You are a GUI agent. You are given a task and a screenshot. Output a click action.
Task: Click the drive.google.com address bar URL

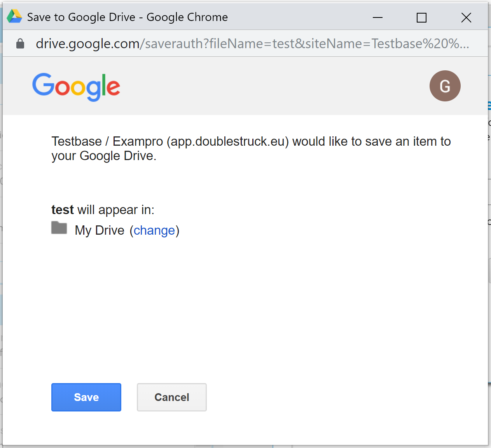tap(252, 44)
